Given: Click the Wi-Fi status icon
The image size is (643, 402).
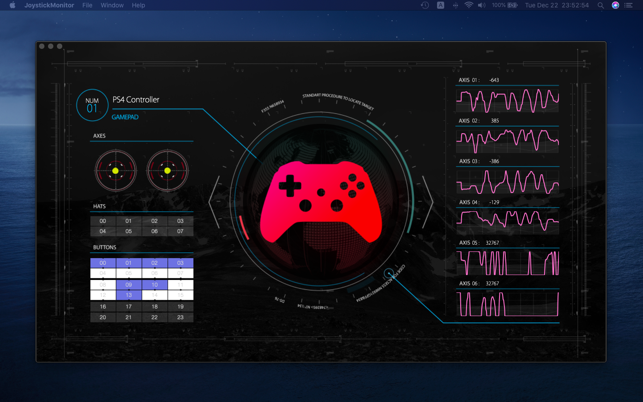Looking at the screenshot, I should coord(468,5).
